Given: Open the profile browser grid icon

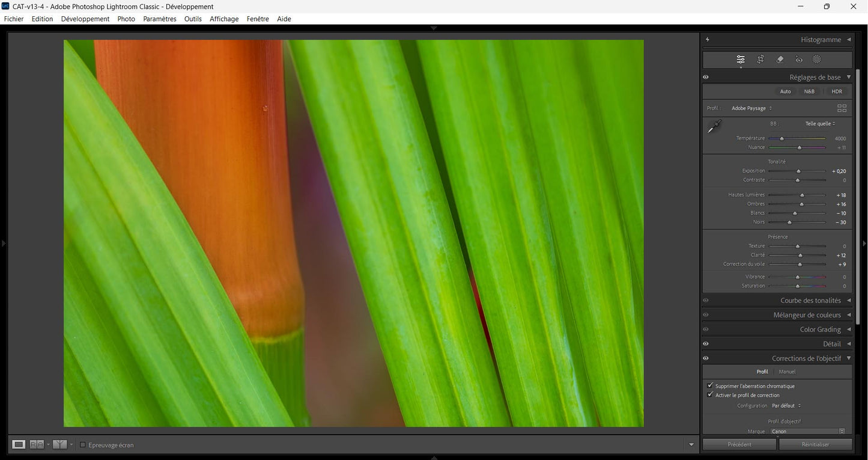Looking at the screenshot, I should (842, 108).
